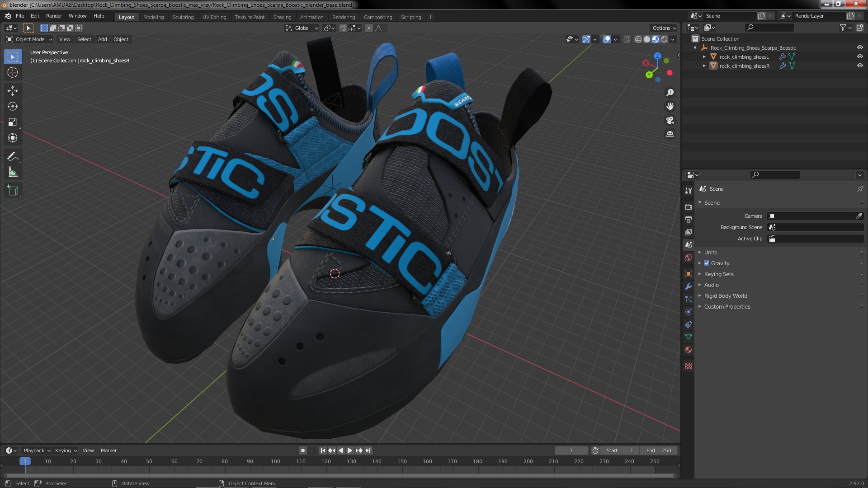Open the Render properties tab
The width and height of the screenshot is (868, 488).
pyautogui.click(x=689, y=206)
